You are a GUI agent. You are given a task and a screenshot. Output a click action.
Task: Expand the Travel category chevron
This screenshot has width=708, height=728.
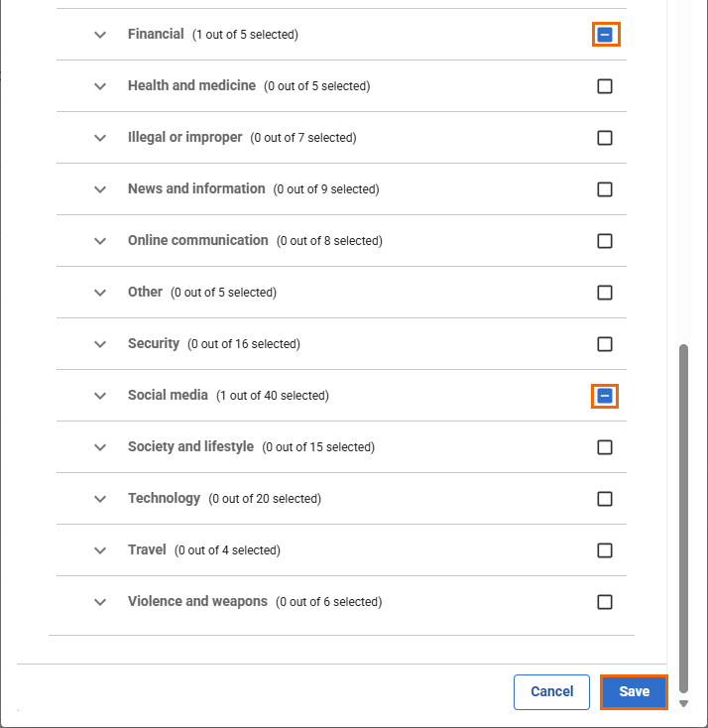[99, 550]
